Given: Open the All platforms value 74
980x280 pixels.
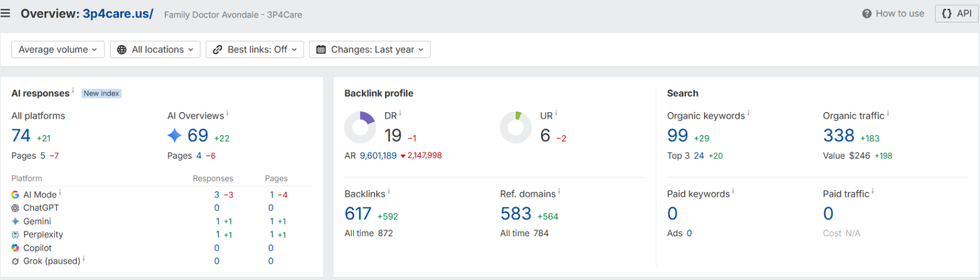Looking at the screenshot, I should click(21, 136).
